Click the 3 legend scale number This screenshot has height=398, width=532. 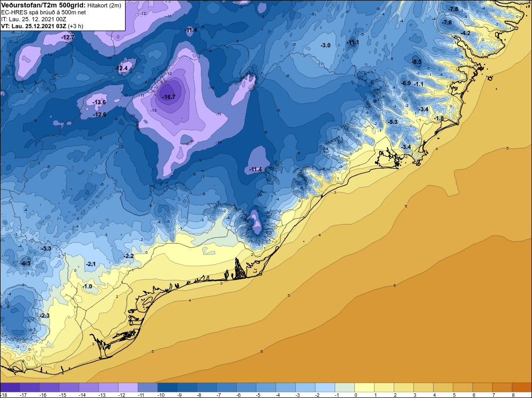pyautogui.click(x=415, y=395)
